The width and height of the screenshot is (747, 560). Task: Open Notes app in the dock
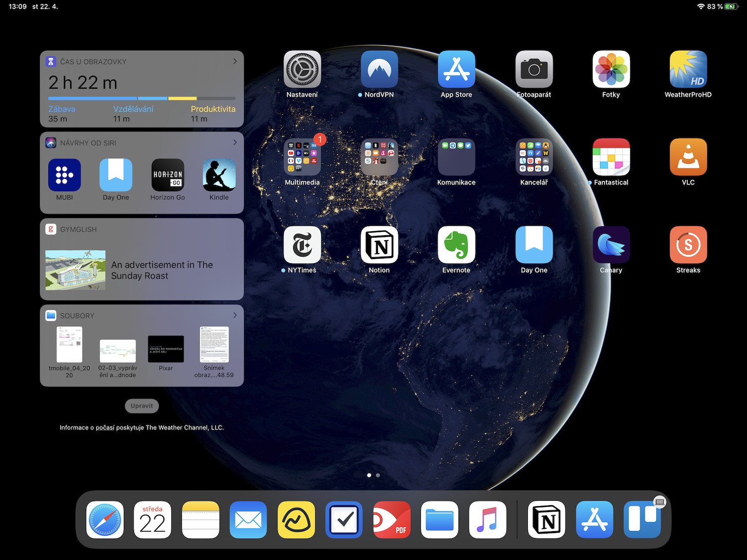pos(201,520)
